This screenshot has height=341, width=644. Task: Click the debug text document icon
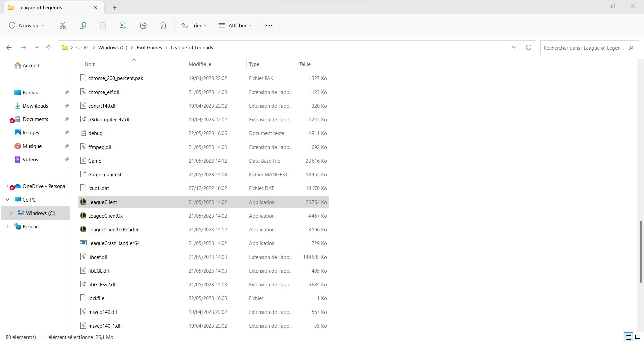pos(83,133)
